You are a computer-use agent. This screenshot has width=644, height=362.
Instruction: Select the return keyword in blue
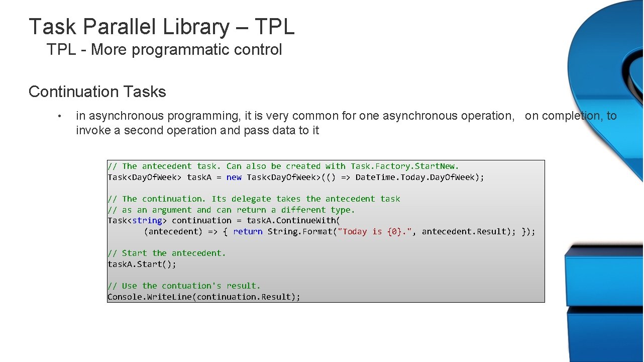(x=248, y=231)
